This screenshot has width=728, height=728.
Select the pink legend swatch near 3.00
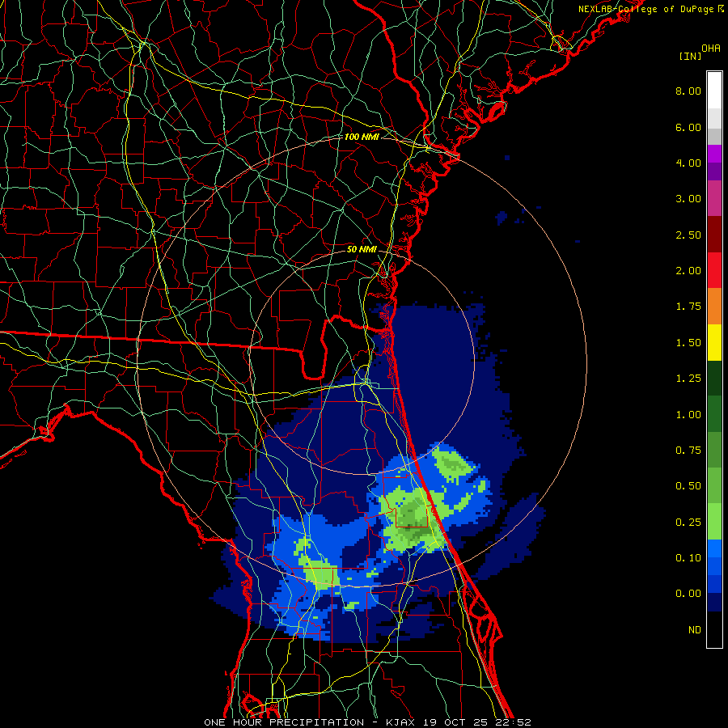pos(714,198)
